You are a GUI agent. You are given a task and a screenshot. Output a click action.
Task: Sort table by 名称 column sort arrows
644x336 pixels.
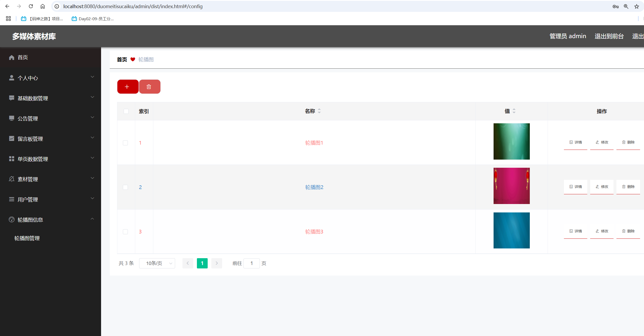[x=319, y=111]
